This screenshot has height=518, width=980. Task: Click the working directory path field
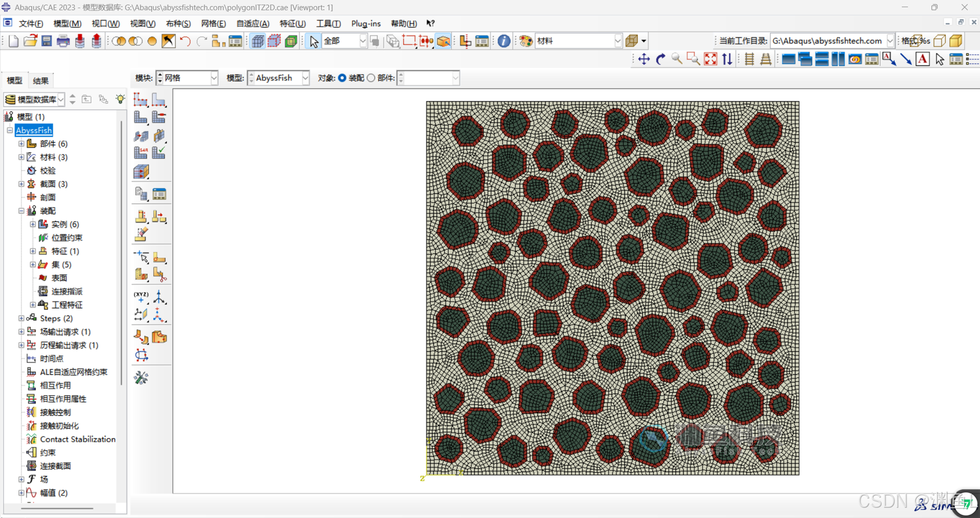[x=827, y=41]
